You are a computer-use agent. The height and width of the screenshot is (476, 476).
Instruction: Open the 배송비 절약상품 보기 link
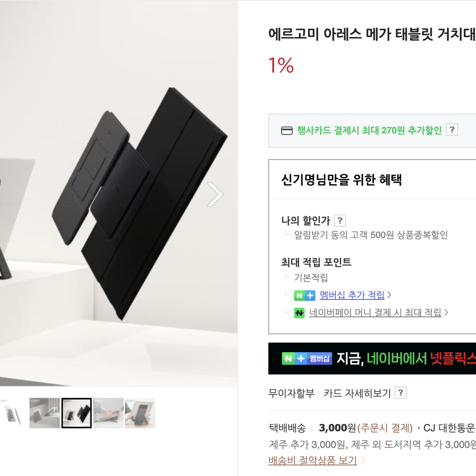pos(313,461)
